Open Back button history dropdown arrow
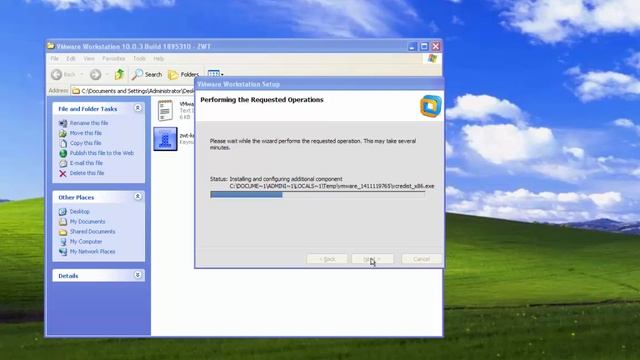640x360 pixels. [82, 75]
